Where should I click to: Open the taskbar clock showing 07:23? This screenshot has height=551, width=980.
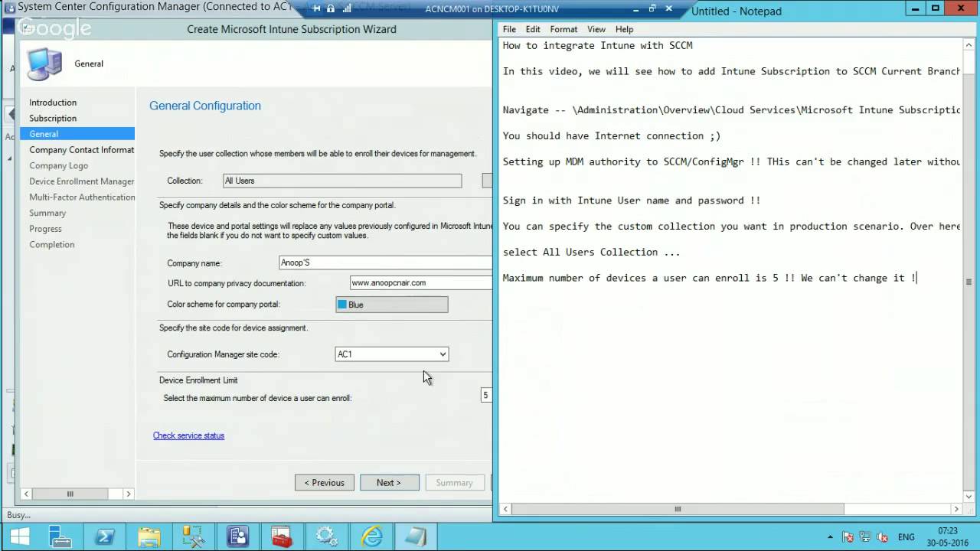tap(947, 535)
